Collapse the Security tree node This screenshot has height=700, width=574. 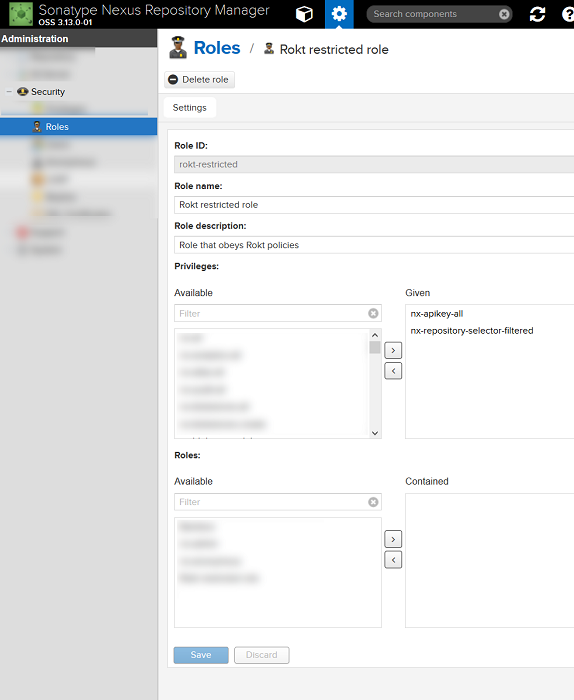[9, 92]
